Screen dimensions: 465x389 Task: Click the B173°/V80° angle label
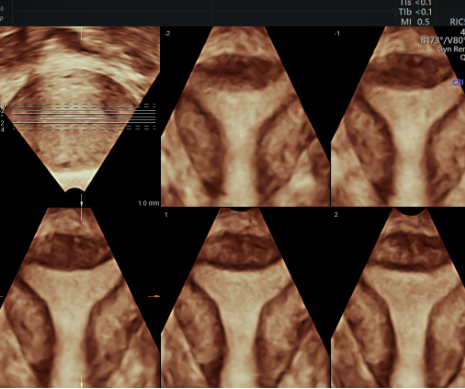(442, 41)
